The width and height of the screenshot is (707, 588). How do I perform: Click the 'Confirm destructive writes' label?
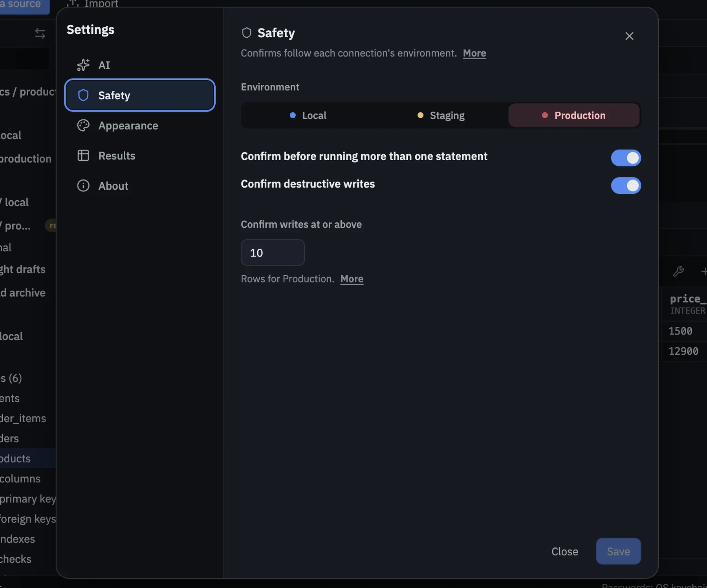click(x=308, y=184)
